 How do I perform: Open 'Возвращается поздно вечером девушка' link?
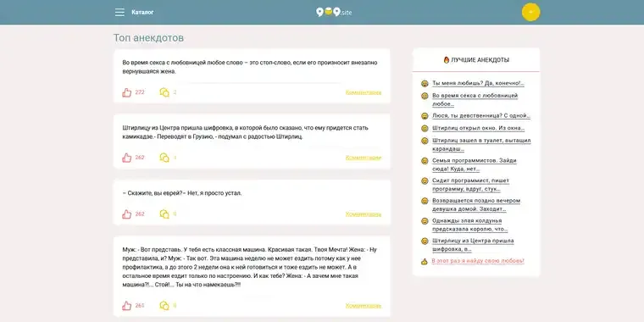pos(476,205)
